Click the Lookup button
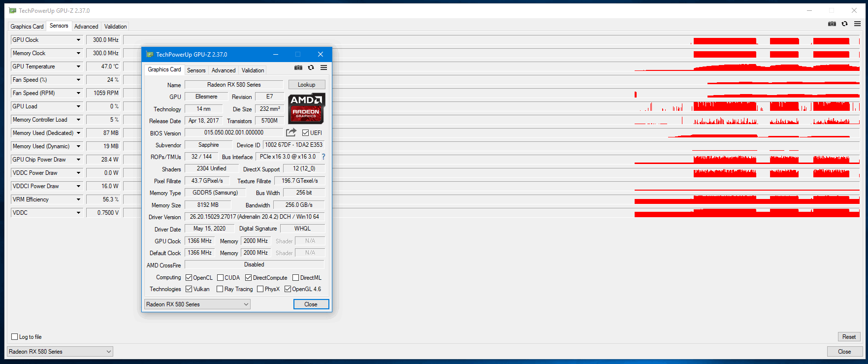This screenshot has height=364, width=868. point(307,85)
